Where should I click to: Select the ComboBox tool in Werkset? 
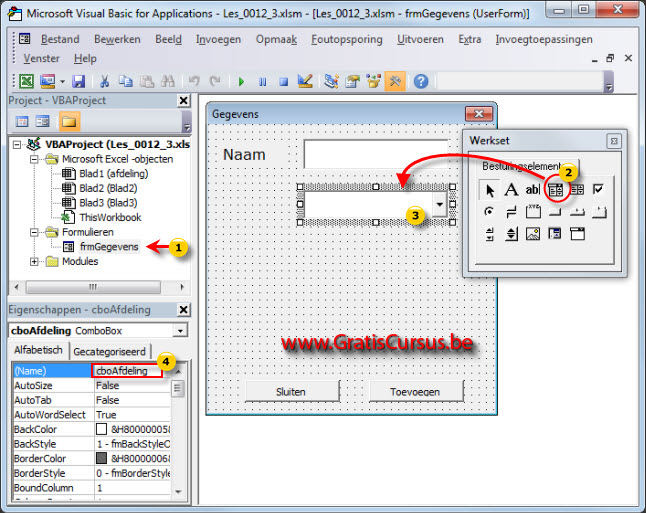pos(555,190)
